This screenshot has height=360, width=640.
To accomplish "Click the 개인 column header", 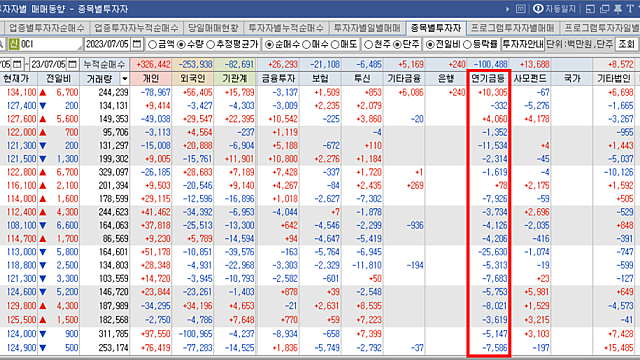I will point(151,78).
